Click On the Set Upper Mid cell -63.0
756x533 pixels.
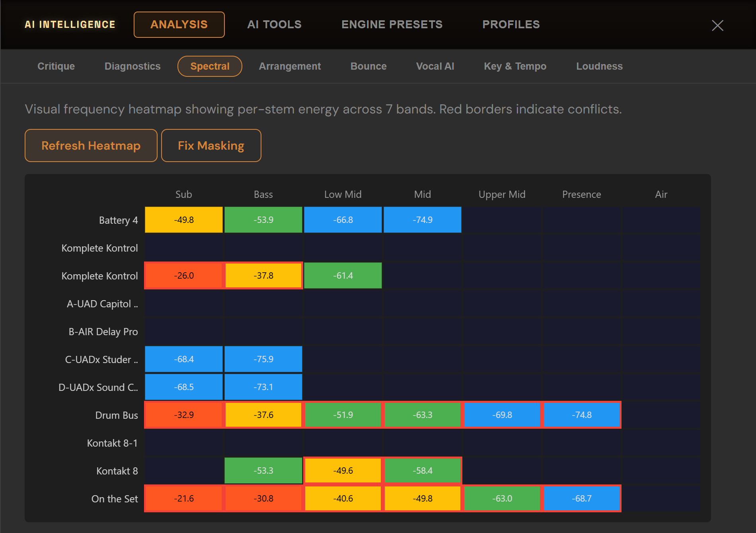pyautogui.click(x=502, y=498)
